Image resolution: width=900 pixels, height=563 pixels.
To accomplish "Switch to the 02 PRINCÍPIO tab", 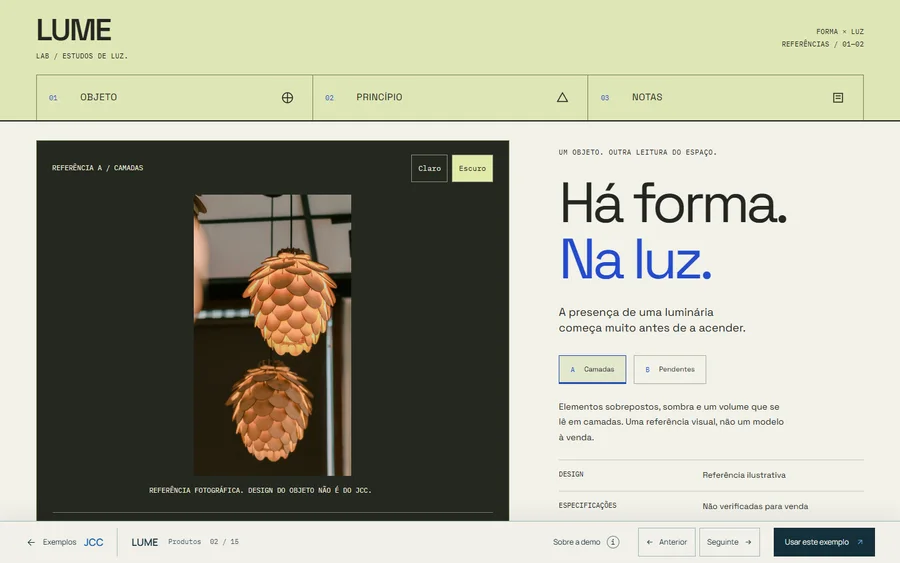I will pos(450,98).
